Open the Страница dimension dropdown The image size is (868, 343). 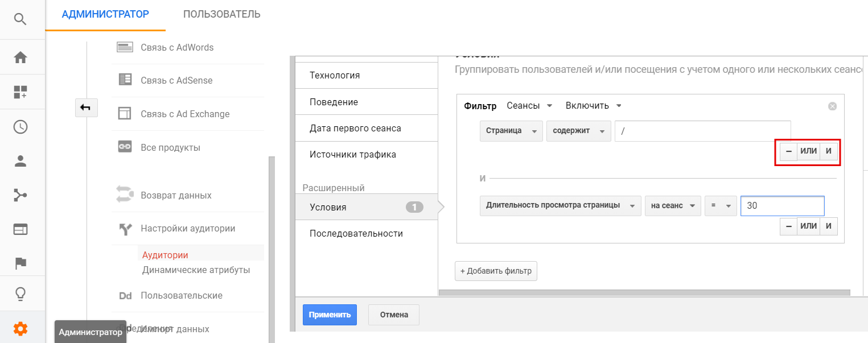click(511, 131)
